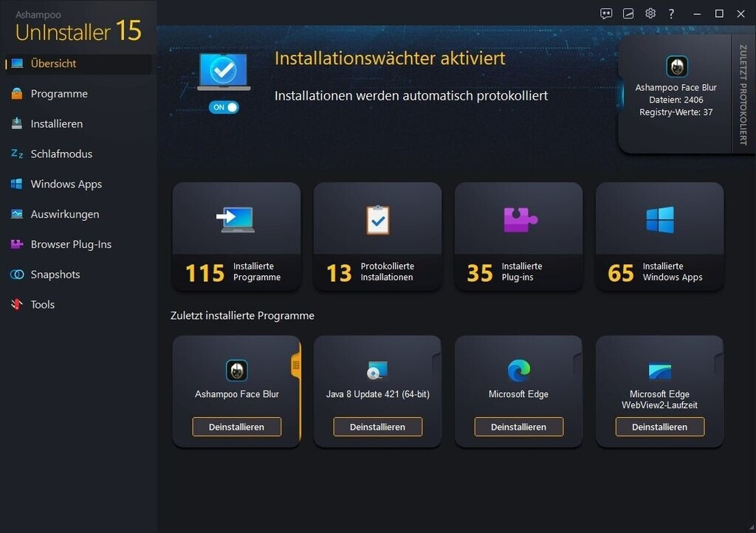
Task: Open help question mark icon
Action: click(x=671, y=13)
